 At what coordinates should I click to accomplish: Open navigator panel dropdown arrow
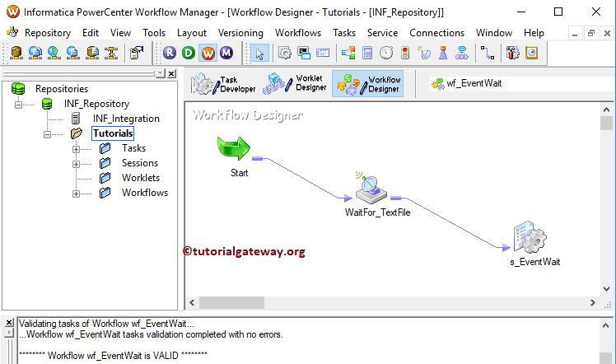click(x=161, y=73)
